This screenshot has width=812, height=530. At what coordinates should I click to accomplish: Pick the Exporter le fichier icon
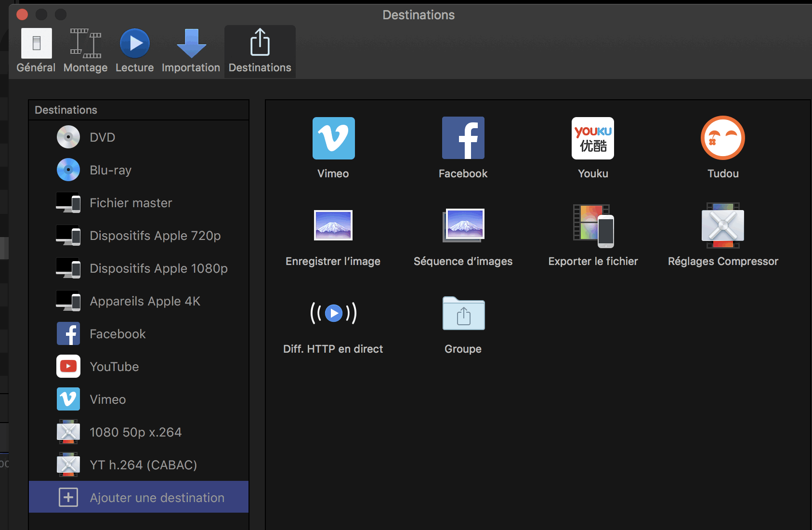click(593, 225)
